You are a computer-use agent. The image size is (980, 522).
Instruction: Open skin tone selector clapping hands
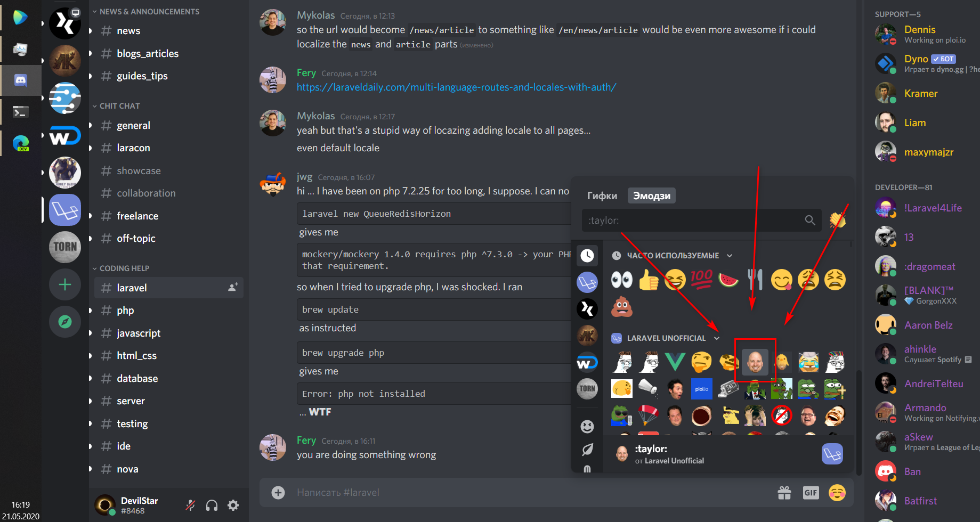click(837, 220)
